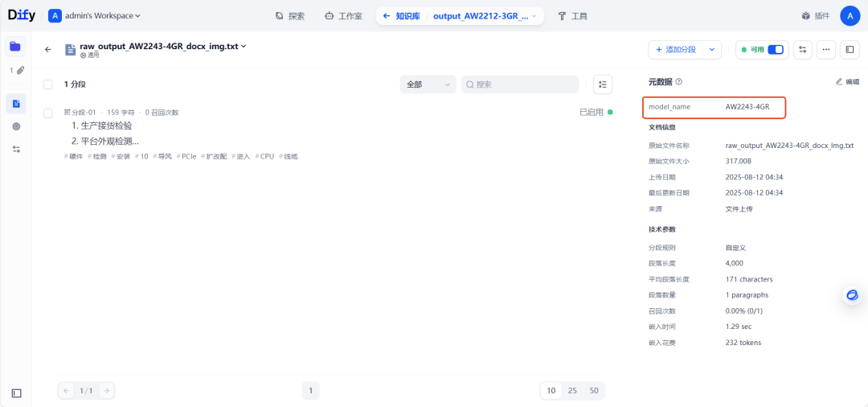Toggle collapsed segment display mode
Image resolution: width=868 pixels, height=407 pixels.
[603, 84]
